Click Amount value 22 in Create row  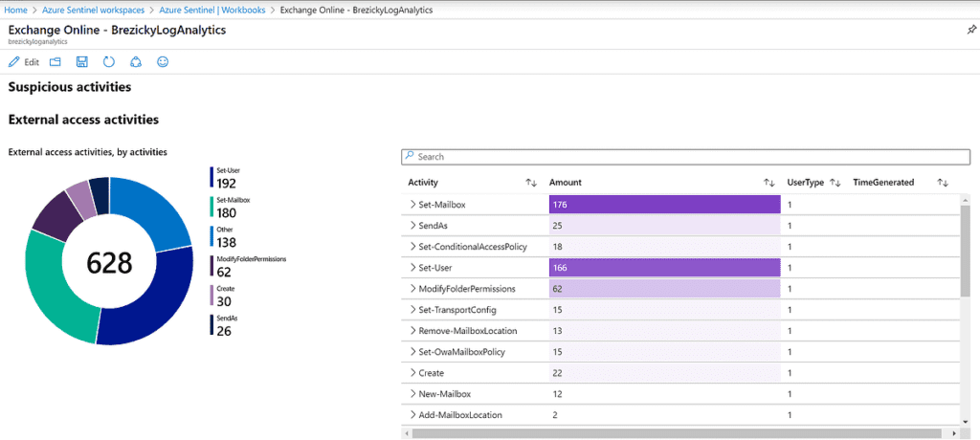(558, 372)
